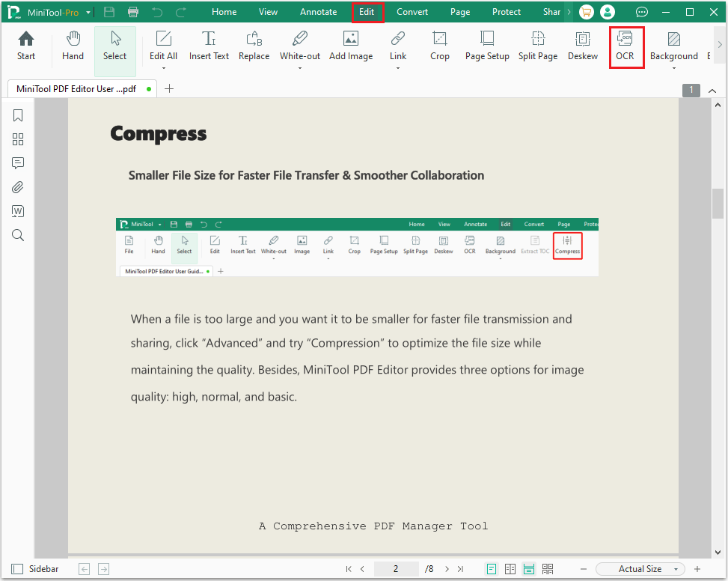This screenshot has width=728, height=581.
Task: Click the Start home icon
Action: pos(26,46)
